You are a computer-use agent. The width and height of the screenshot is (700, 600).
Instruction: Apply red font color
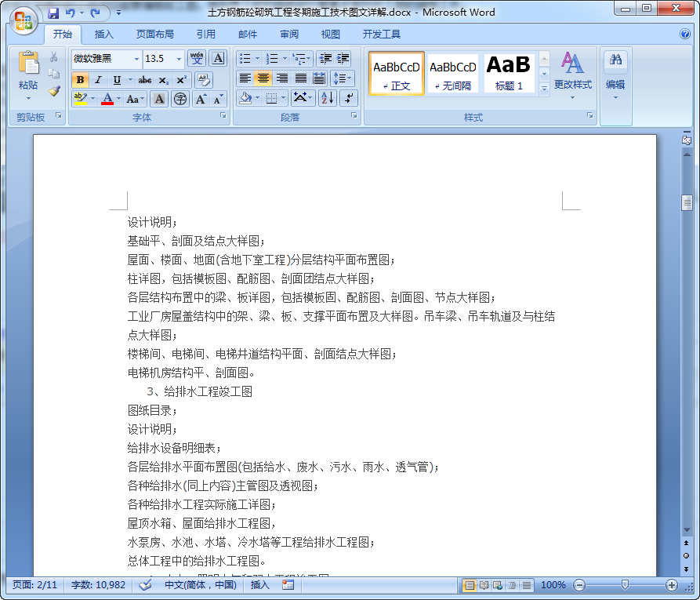click(x=107, y=99)
